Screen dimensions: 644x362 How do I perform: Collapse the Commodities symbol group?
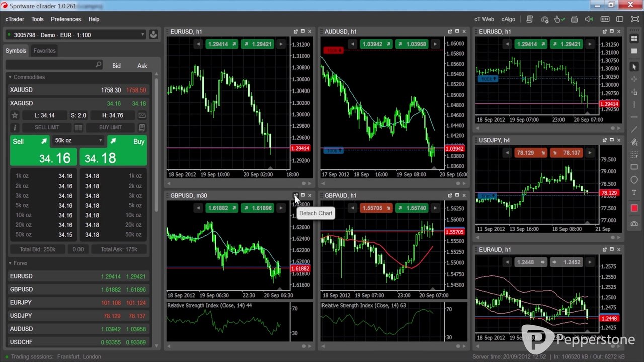click(x=10, y=77)
